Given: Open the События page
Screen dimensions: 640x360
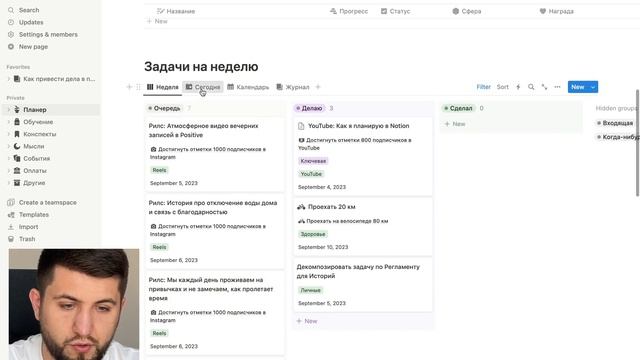Looking at the screenshot, I should pos(36,158).
